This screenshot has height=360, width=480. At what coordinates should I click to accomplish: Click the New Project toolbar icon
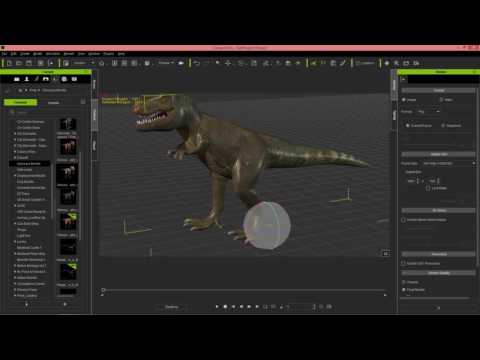(9, 63)
